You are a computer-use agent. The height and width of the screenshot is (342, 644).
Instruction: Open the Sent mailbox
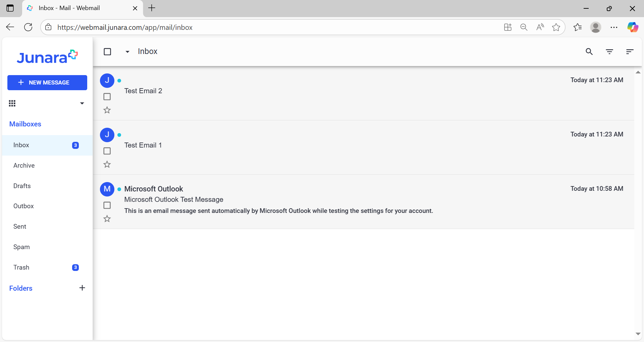pyautogui.click(x=47, y=227)
